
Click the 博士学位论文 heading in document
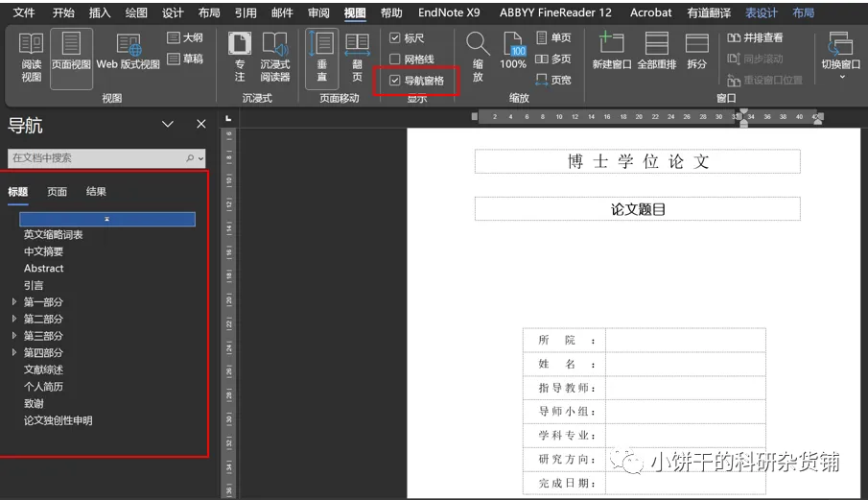[638, 161]
